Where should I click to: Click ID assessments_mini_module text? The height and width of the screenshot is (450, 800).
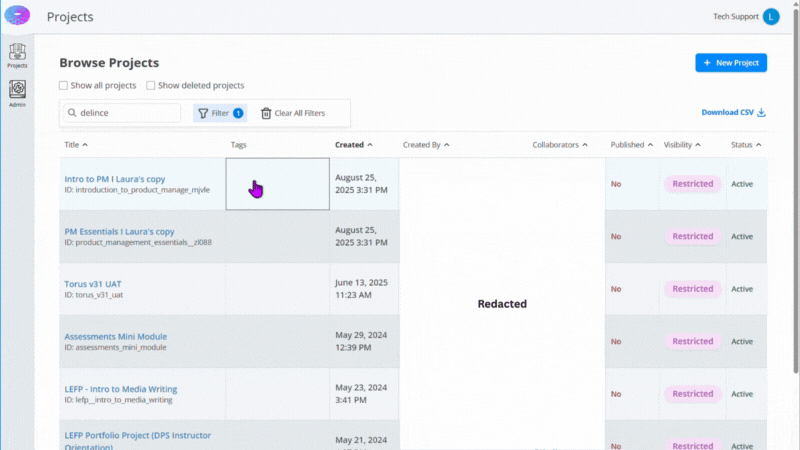(x=115, y=347)
